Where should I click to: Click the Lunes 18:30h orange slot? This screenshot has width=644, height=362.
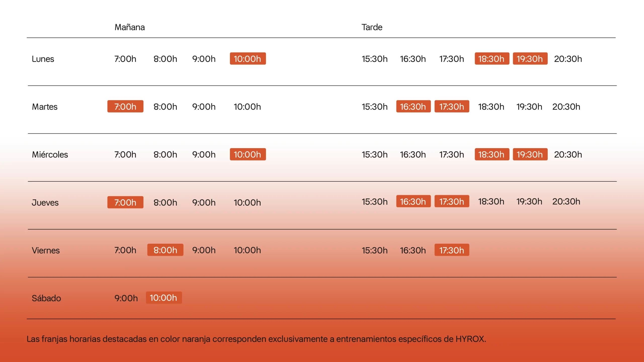tap(492, 59)
